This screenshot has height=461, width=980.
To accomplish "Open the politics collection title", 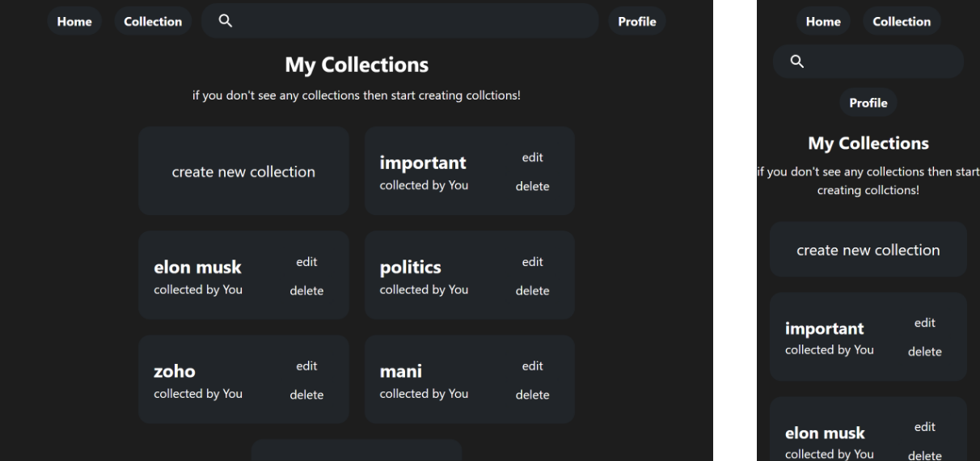I will 410,268.
